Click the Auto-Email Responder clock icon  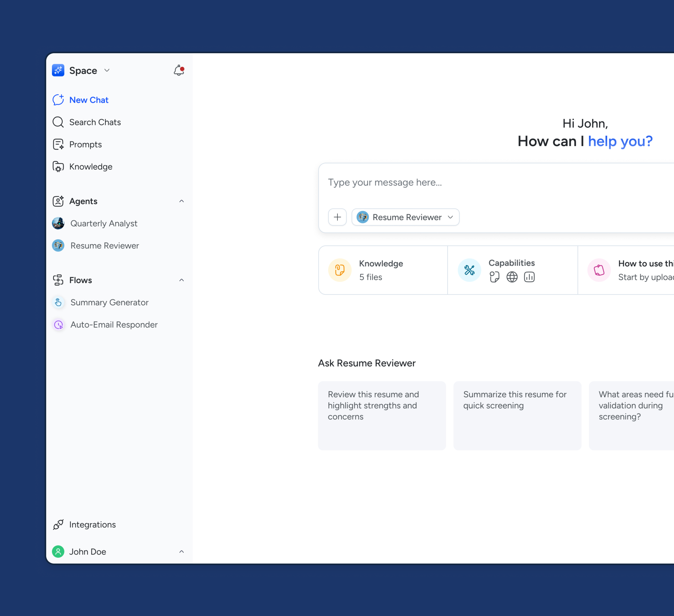[58, 325]
